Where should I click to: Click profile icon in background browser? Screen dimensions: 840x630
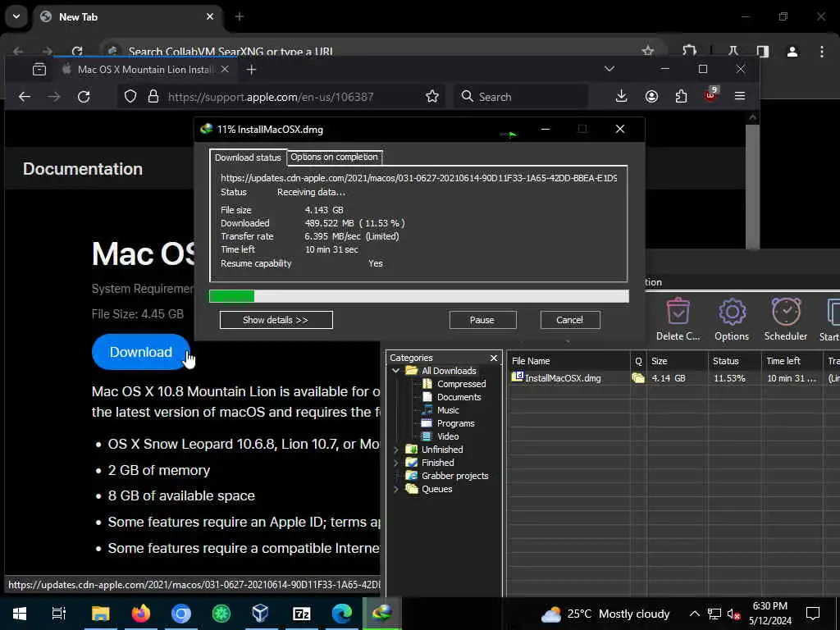click(x=792, y=52)
